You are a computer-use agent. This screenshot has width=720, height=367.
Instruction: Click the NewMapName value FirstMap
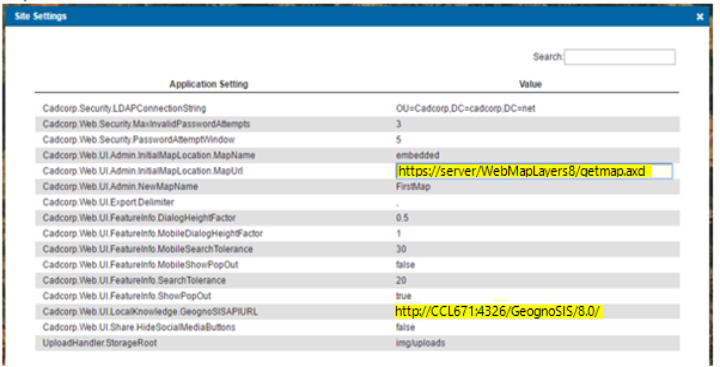(x=413, y=186)
